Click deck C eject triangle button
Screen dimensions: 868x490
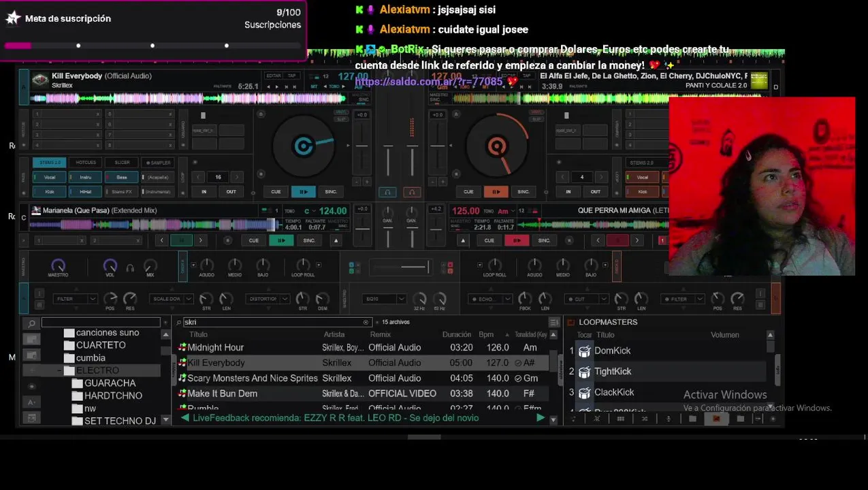coord(336,240)
